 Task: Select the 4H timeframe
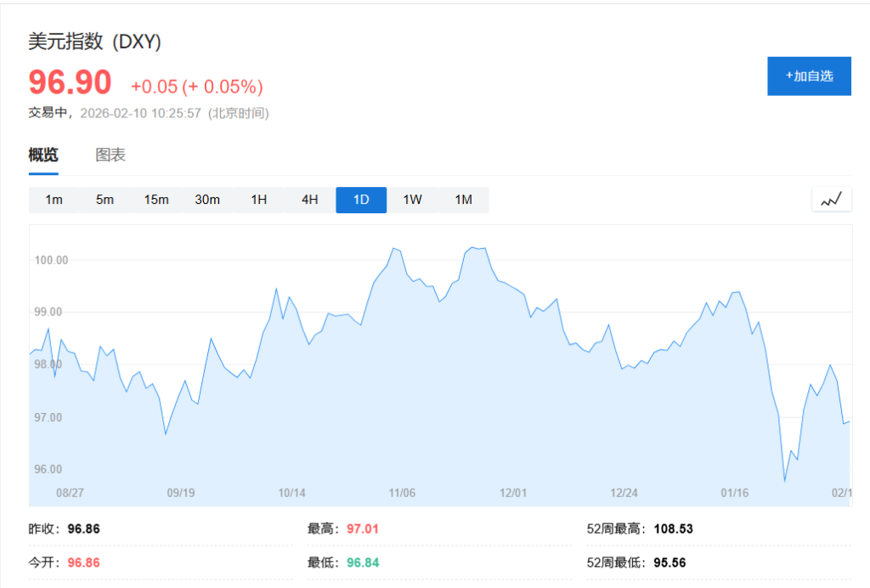point(309,199)
